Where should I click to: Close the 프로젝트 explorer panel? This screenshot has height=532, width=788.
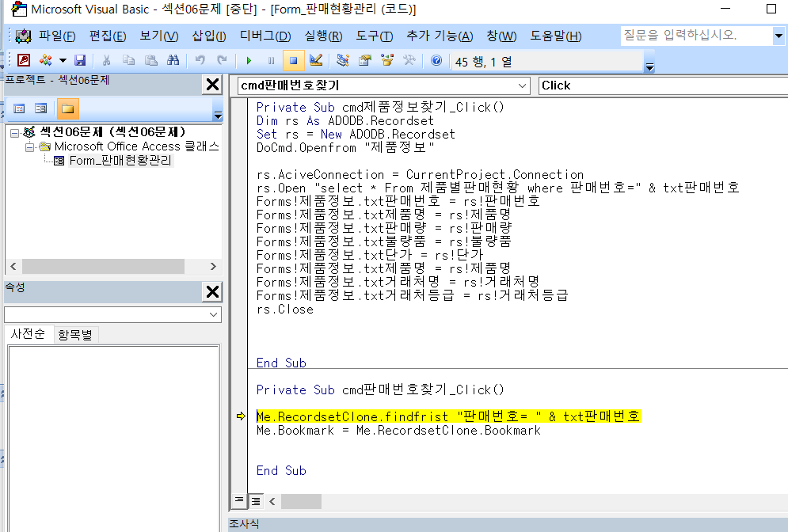click(212, 85)
